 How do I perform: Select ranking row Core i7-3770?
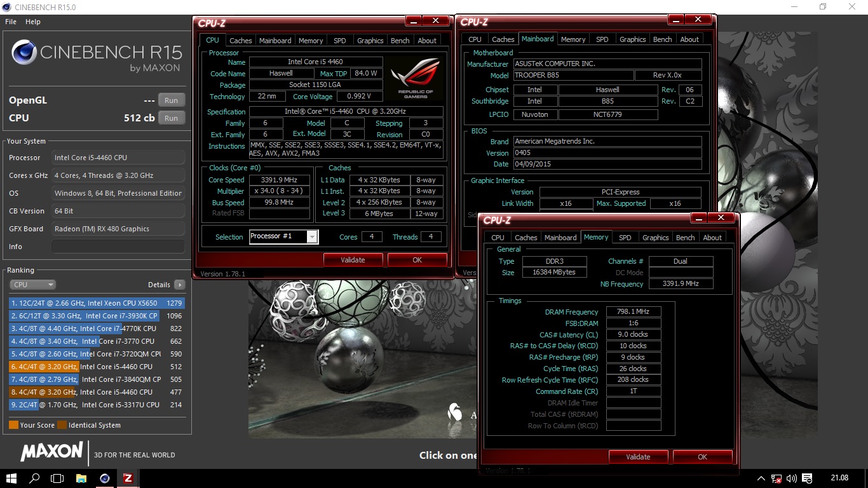97,341
